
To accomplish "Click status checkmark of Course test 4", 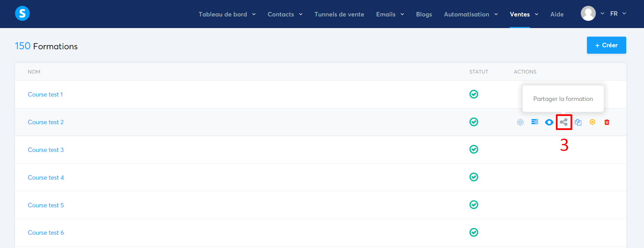I will 474,177.
